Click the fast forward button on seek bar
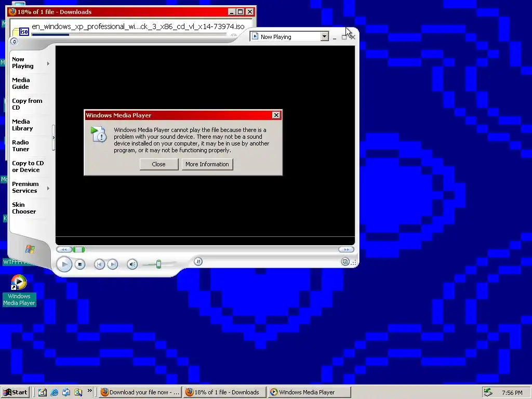532x399 pixels. (346, 249)
